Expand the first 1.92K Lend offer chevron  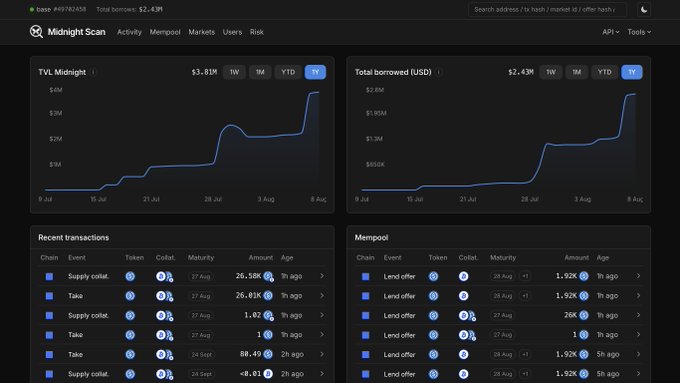(638, 276)
